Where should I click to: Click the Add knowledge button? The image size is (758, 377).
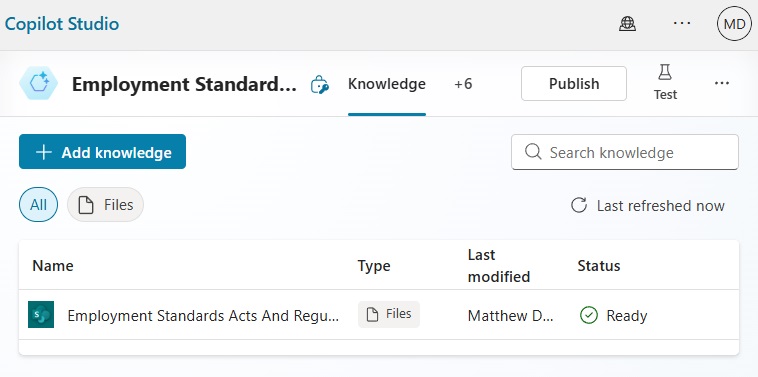102,152
